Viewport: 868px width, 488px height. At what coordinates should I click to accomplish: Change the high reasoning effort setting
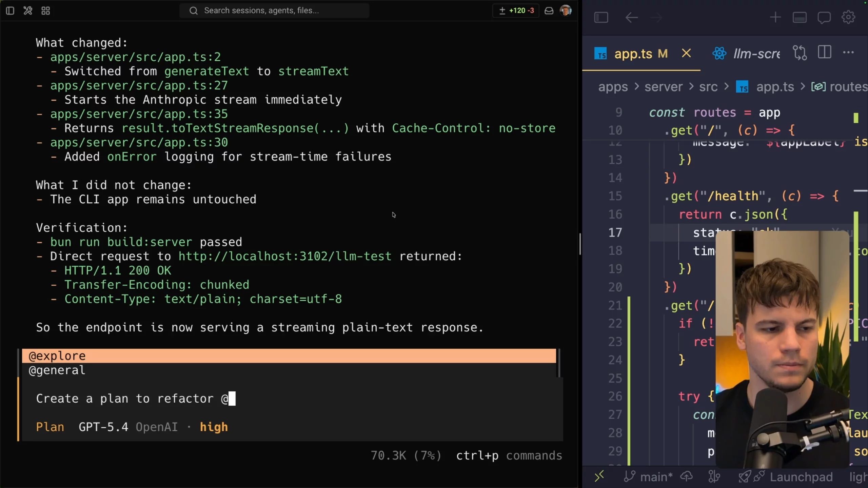tap(214, 427)
